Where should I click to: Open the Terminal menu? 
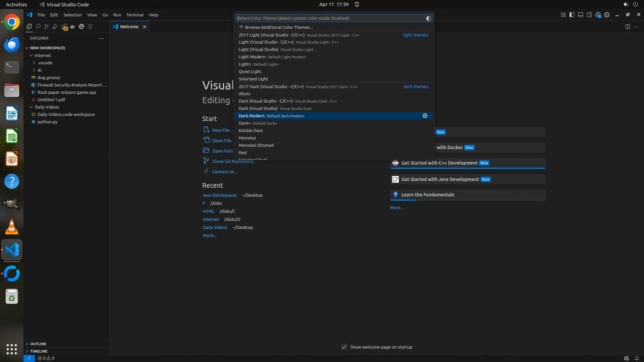[x=135, y=15]
